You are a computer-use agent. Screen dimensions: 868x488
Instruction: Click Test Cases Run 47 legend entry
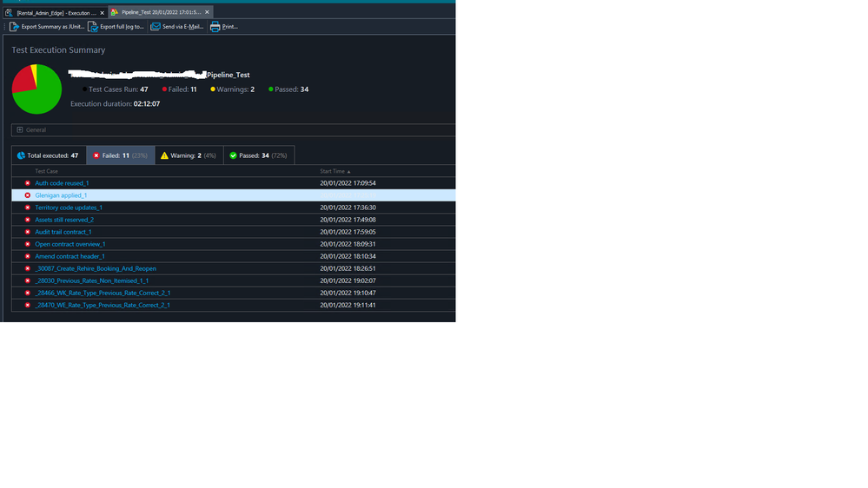pos(116,89)
